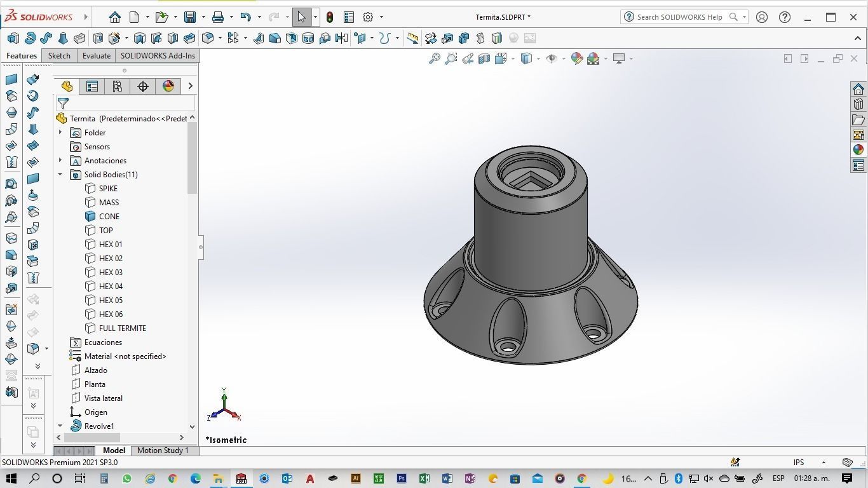Select the Origen item
The width and height of the screenshot is (868, 488).
(x=96, y=412)
